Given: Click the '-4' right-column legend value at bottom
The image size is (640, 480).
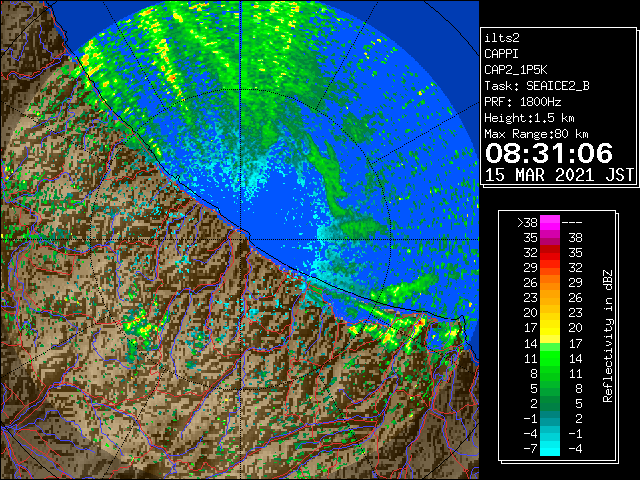Looking at the screenshot, I should [x=575, y=448].
